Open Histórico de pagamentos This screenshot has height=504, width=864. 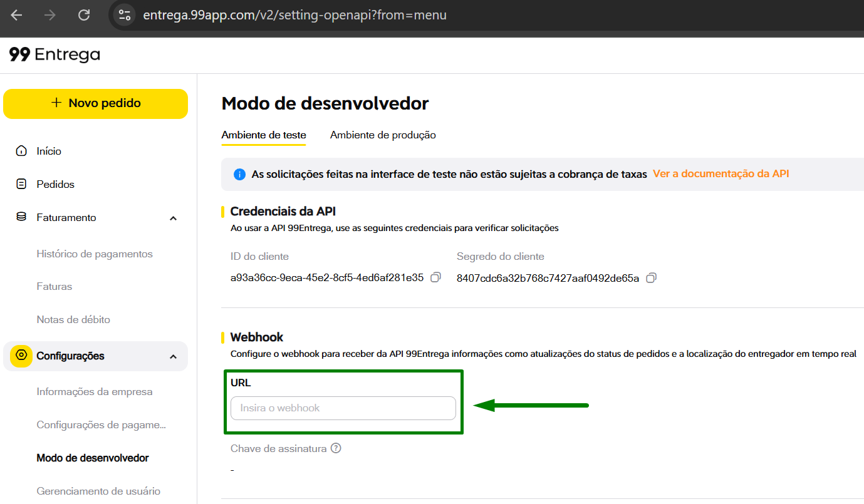[95, 254]
